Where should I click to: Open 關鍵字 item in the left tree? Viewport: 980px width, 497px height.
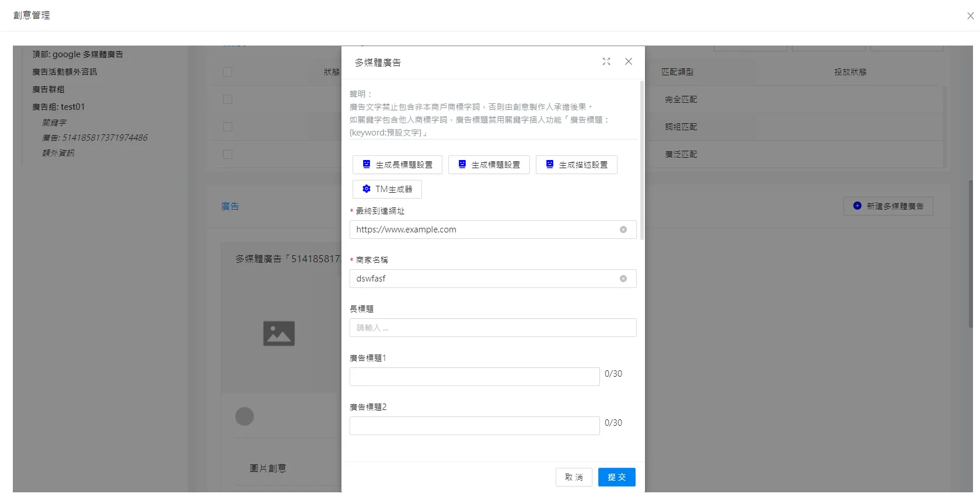pyautogui.click(x=54, y=123)
